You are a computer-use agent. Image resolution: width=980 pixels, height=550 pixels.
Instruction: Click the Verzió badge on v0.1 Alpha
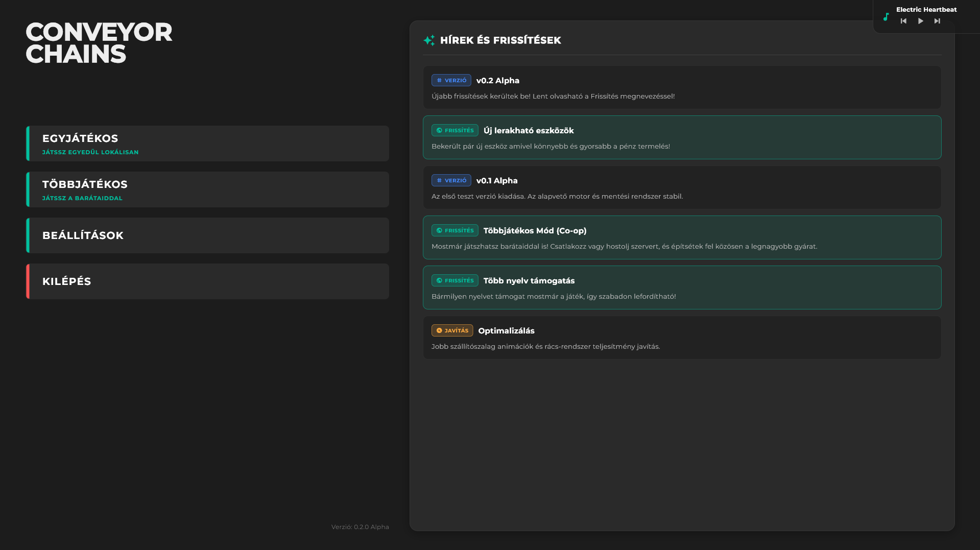point(451,181)
